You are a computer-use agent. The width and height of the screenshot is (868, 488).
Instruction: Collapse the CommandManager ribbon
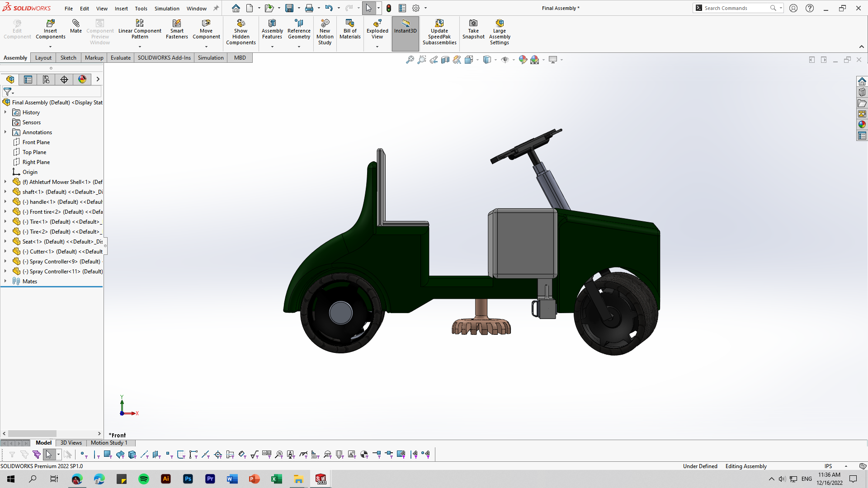[862, 47]
